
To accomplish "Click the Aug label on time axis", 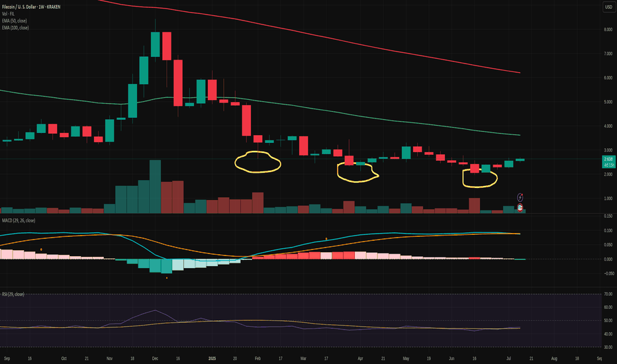I will (x=554, y=359).
